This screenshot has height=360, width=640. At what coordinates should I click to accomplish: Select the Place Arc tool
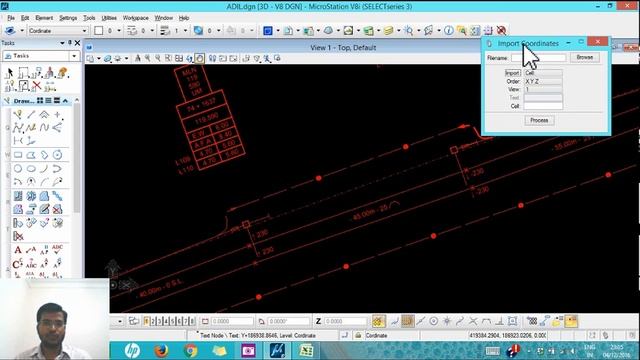(x=44, y=169)
